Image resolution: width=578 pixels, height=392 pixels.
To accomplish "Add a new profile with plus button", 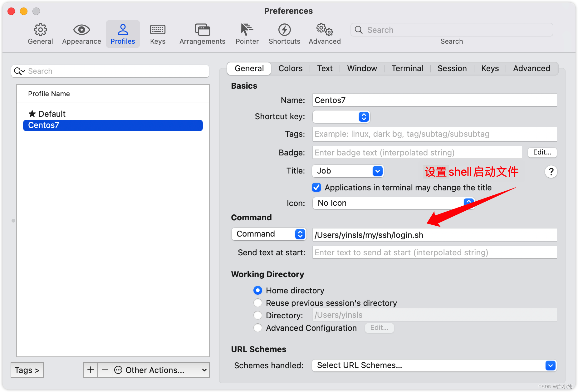I will (91, 370).
